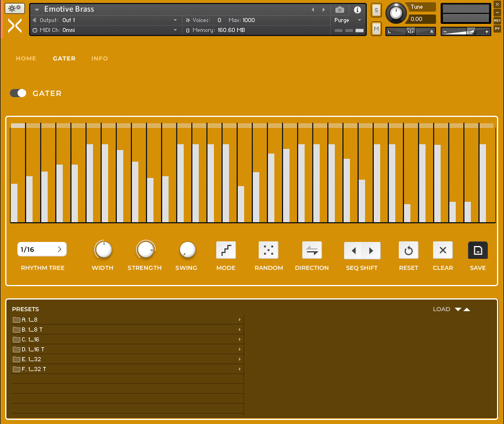Toggle the PV button
Screen dimensions: 504x424
tap(497, 28)
